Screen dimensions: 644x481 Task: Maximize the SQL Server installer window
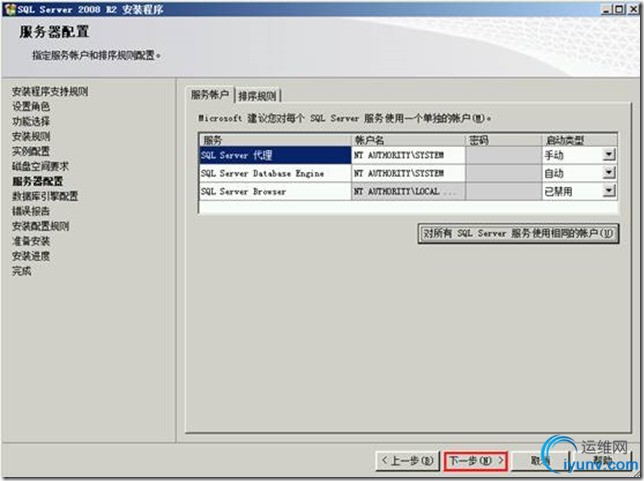click(x=619, y=9)
